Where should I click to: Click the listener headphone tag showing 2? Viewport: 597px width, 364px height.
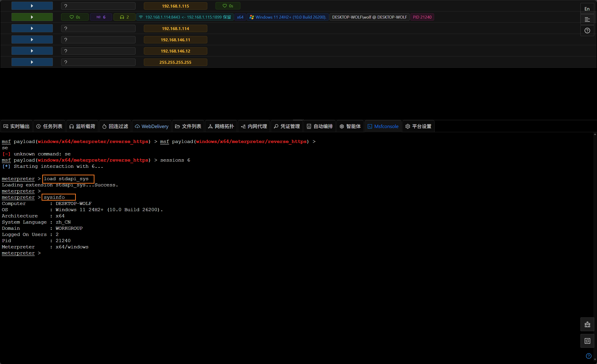tap(125, 17)
